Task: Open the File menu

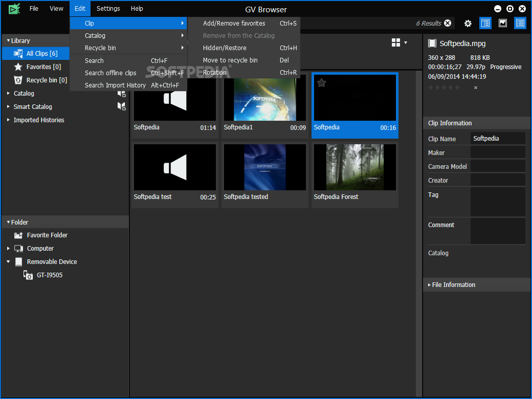Action: pyautogui.click(x=34, y=9)
